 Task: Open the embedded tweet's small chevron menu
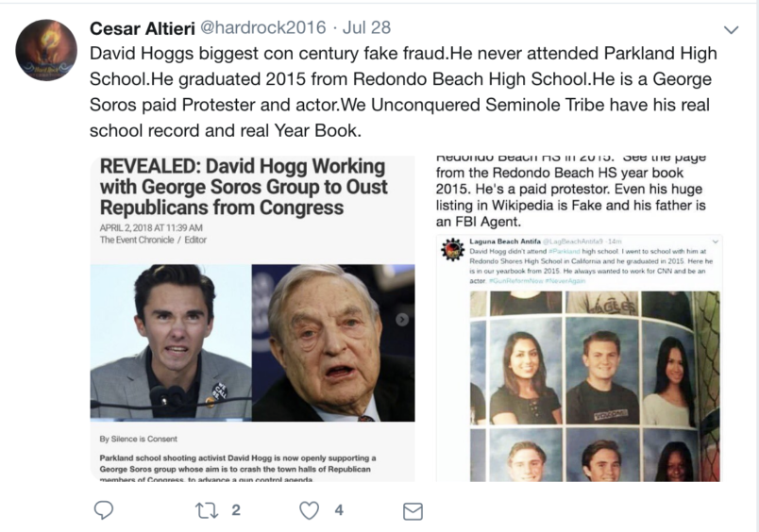[x=715, y=241]
